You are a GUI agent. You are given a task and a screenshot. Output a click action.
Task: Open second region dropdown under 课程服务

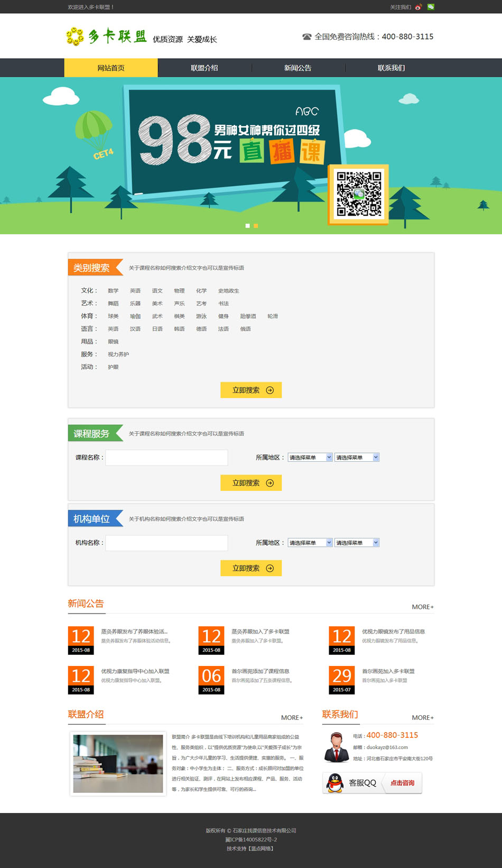(x=357, y=458)
